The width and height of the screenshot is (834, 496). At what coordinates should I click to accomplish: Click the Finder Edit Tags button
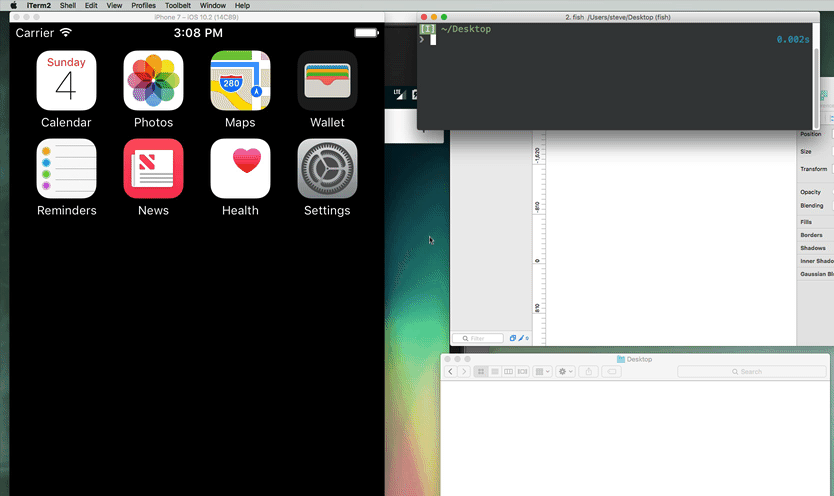pyautogui.click(x=612, y=372)
